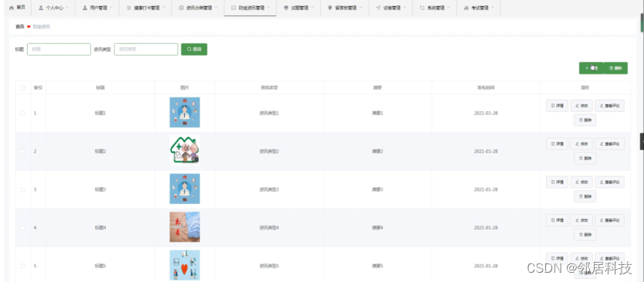
Task: Click the 修改 pencil icon in row 标题1
Action: 577,106
